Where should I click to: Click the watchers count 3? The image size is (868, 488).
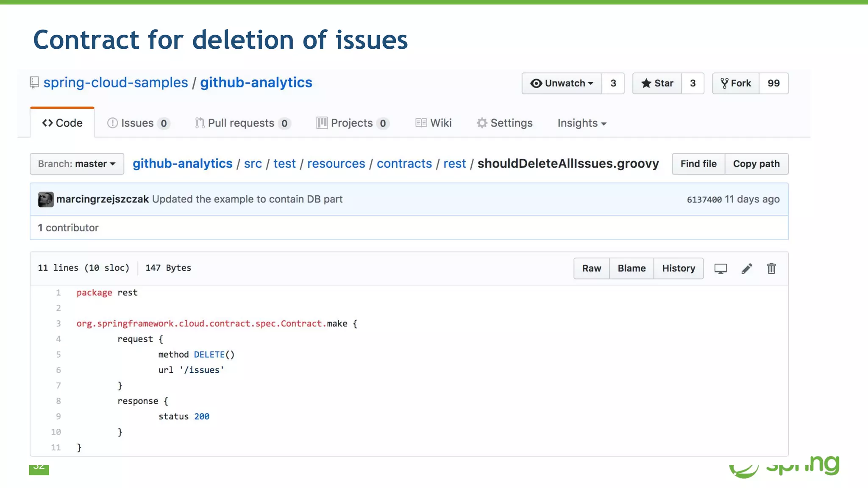pos(613,83)
